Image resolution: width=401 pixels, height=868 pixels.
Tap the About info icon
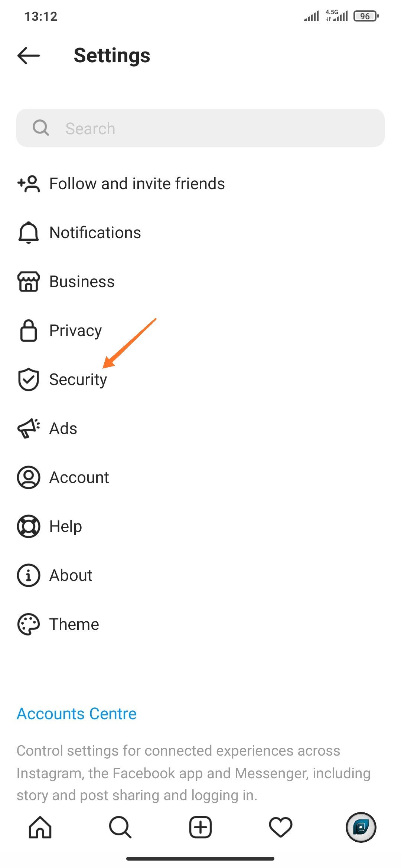(29, 575)
